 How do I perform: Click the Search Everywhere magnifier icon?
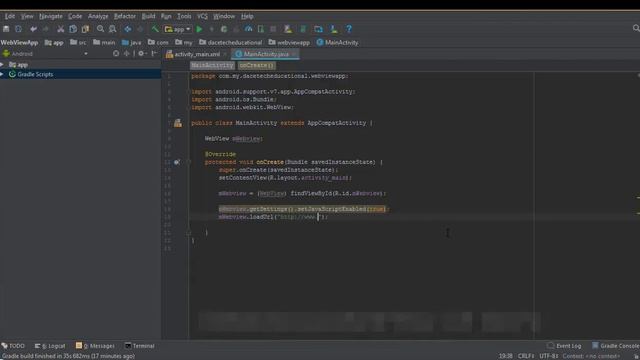pyautogui.click(x=636, y=28)
